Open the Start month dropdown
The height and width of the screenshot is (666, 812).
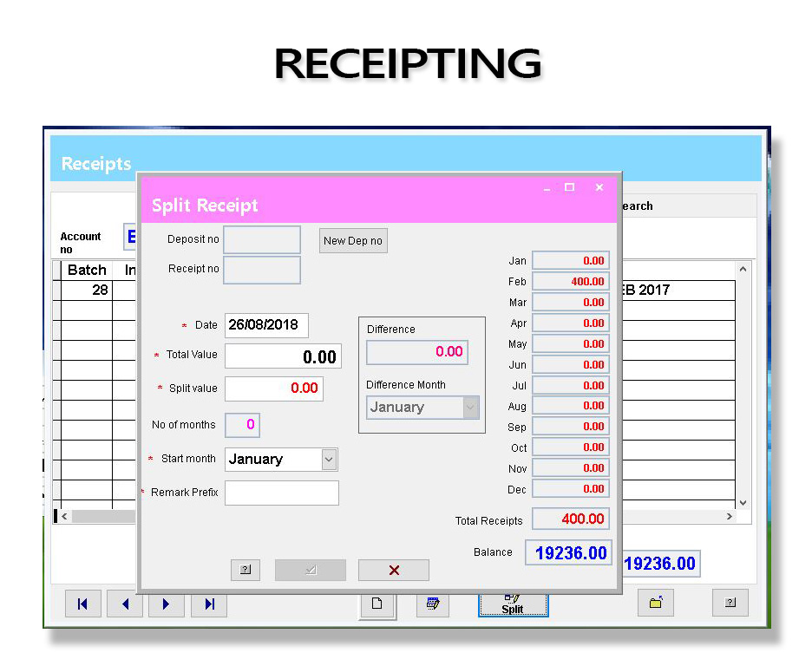[x=329, y=460]
